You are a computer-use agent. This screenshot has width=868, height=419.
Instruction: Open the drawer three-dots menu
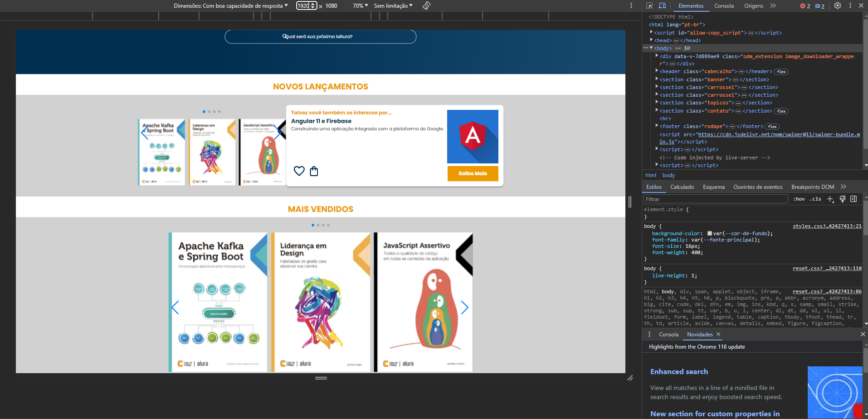(649, 334)
